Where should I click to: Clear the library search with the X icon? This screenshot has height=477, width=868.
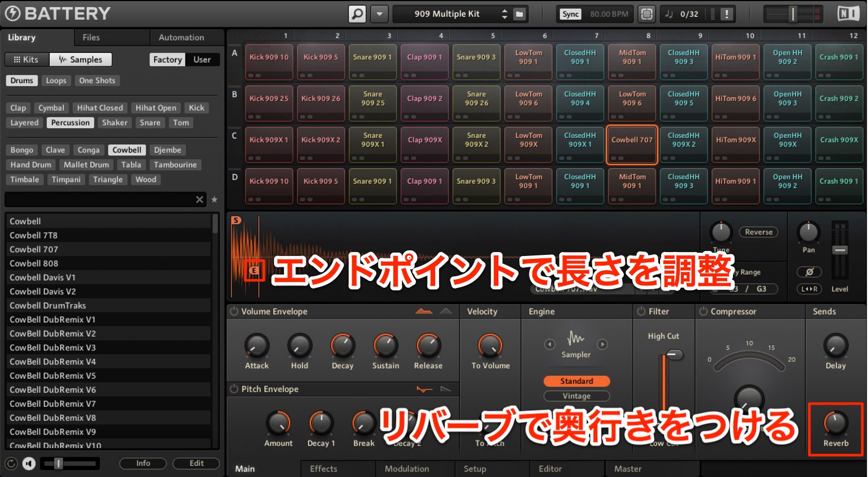click(199, 200)
